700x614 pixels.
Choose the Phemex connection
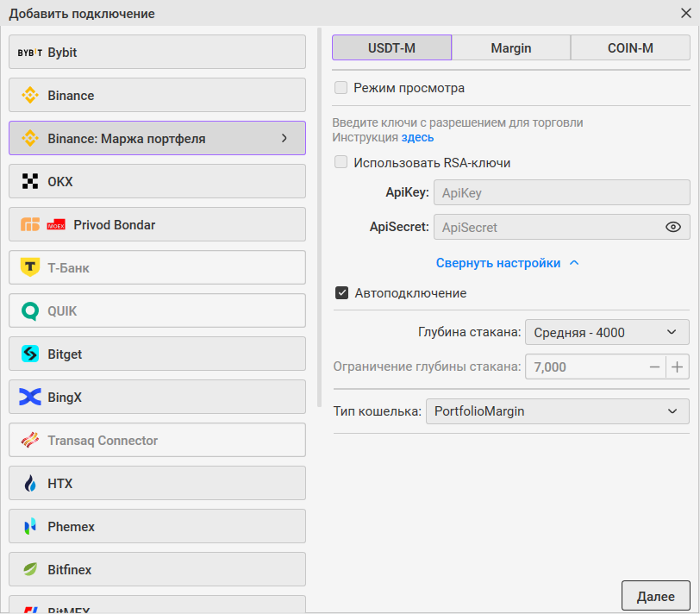click(x=157, y=526)
